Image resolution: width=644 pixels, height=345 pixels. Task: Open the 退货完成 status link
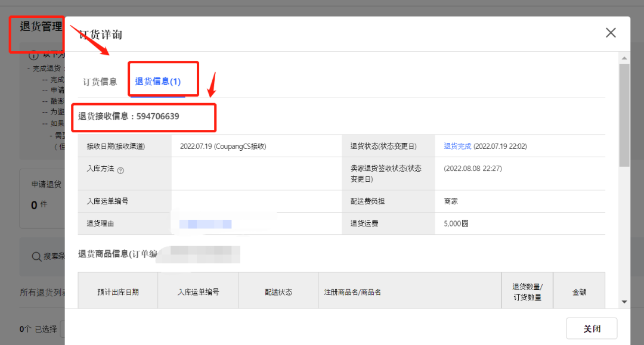click(x=457, y=146)
